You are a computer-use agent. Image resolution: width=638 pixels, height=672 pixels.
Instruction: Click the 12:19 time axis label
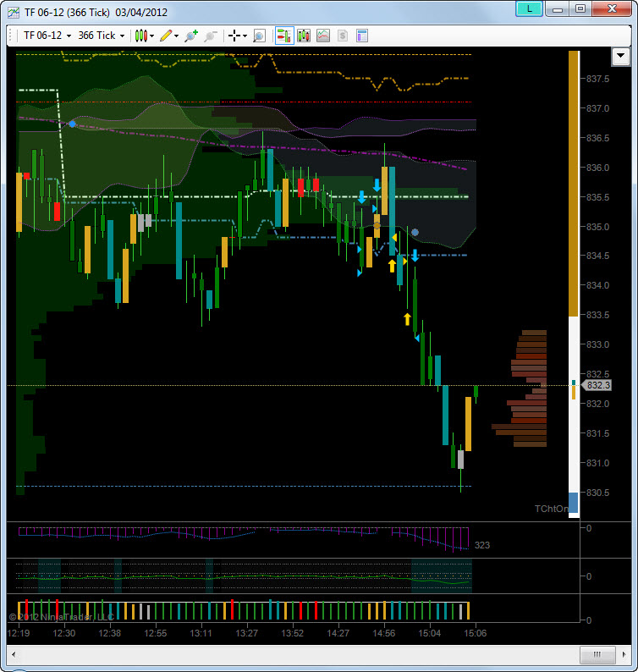(x=19, y=633)
